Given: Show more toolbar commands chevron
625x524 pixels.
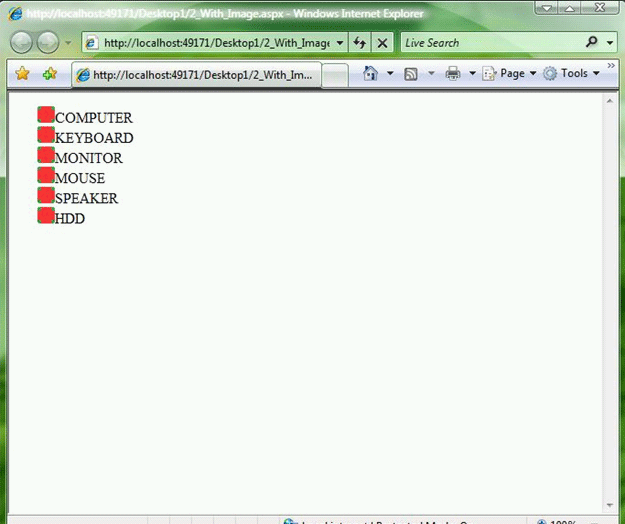Looking at the screenshot, I should pos(611,66).
